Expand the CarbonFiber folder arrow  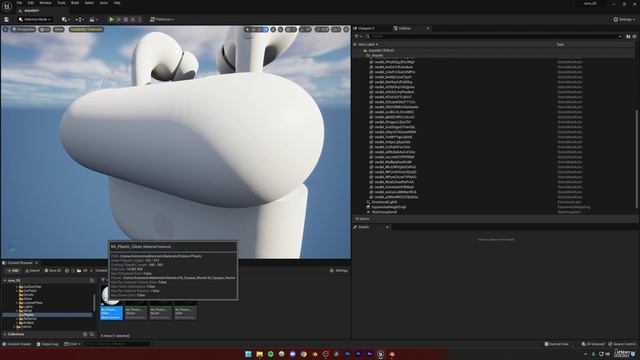coord(17,287)
